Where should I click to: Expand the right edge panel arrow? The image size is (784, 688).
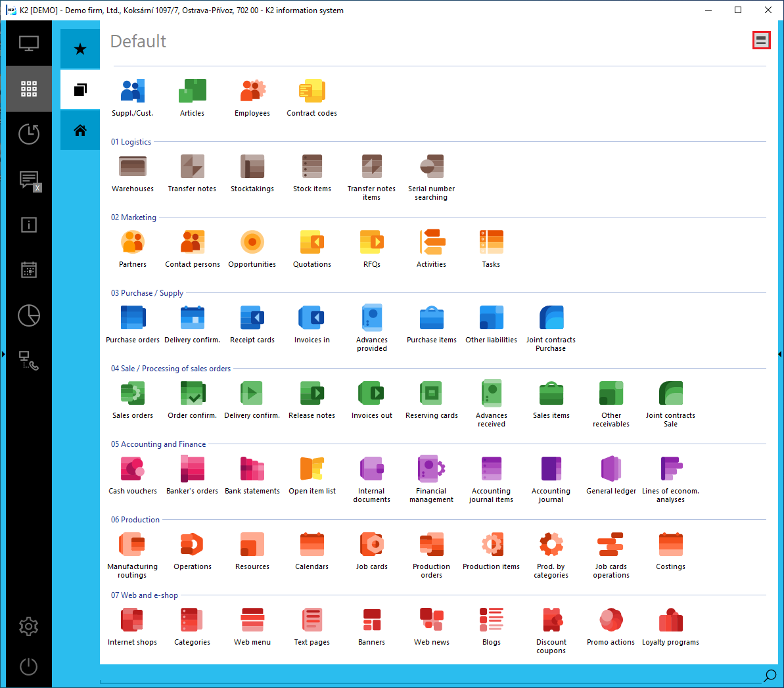coord(780,354)
